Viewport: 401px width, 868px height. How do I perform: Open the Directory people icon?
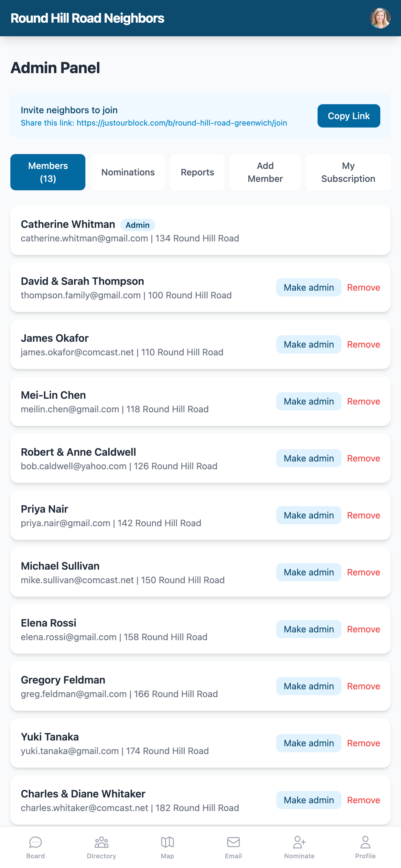(x=101, y=842)
